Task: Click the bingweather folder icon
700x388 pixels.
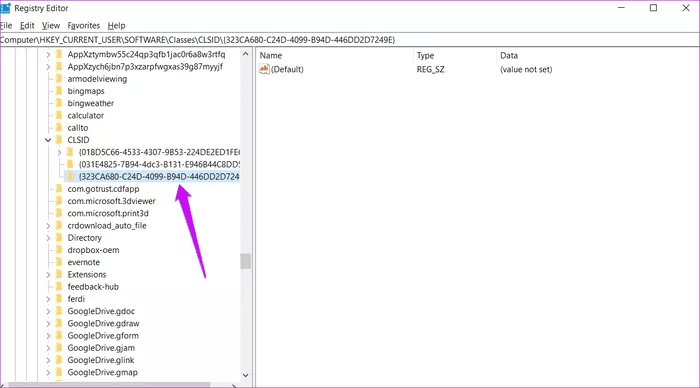Action: [59, 103]
